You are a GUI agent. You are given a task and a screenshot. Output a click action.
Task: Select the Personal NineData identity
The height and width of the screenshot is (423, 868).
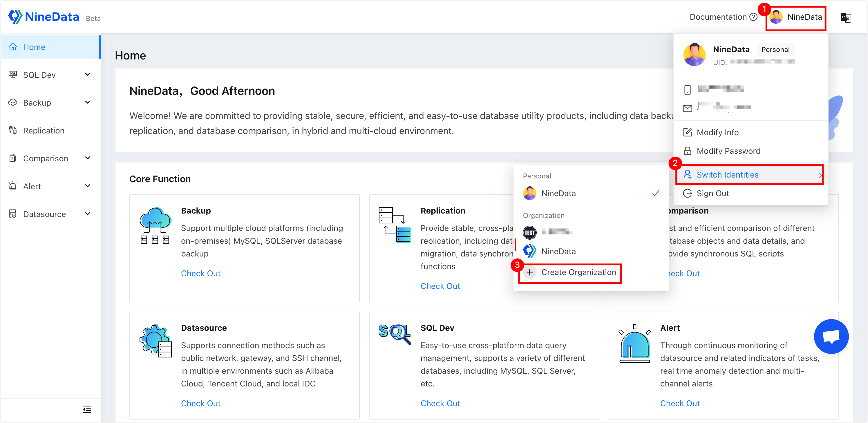coord(591,194)
